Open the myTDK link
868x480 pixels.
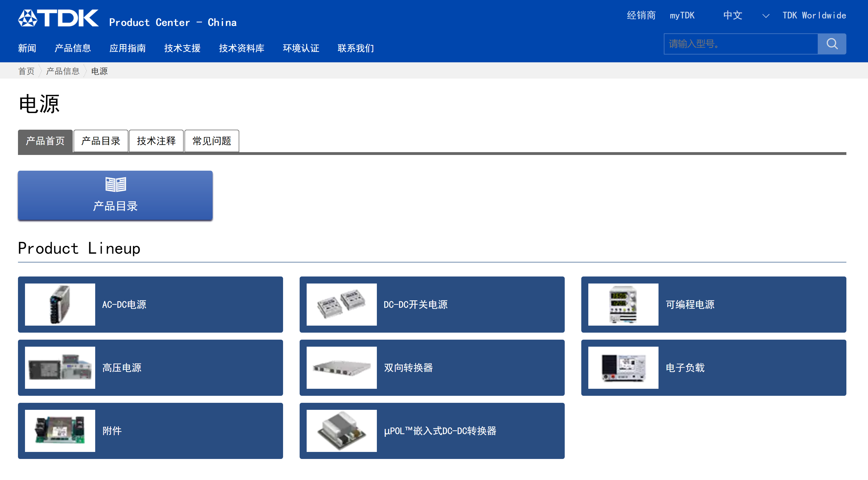tap(682, 15)
